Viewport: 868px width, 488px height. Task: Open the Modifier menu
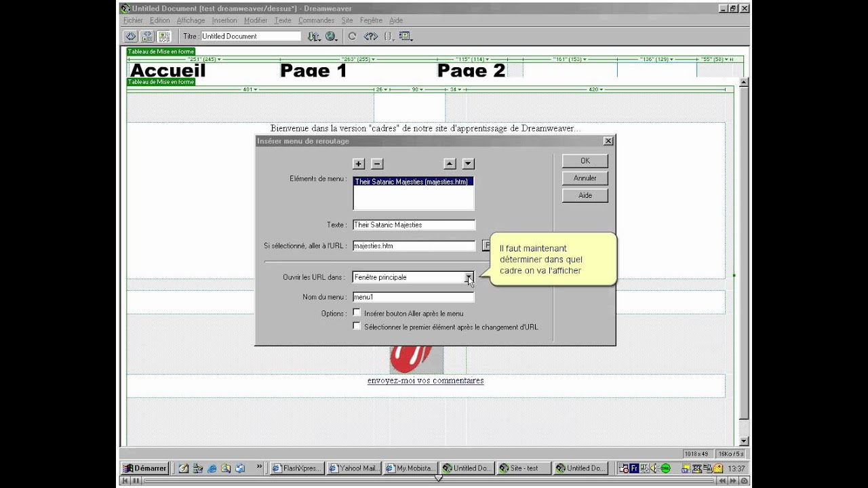pyautogui.click(x=256, y=20)
